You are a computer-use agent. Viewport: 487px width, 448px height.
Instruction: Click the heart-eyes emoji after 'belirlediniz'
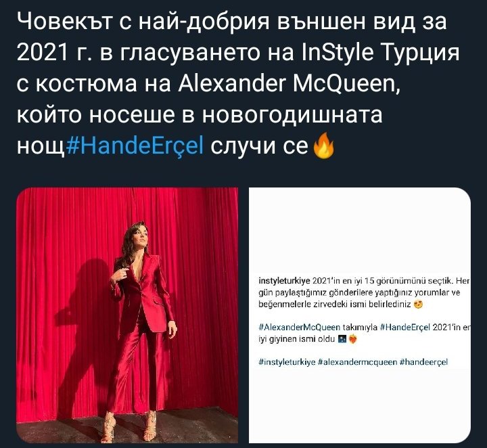coord(419,305)
